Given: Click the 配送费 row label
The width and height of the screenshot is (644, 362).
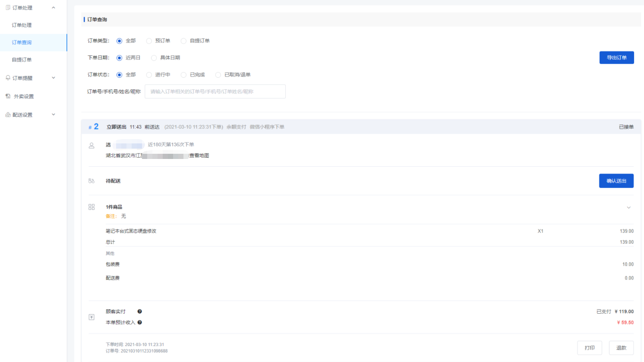Looking at the screenshot, I should [113, 278].
